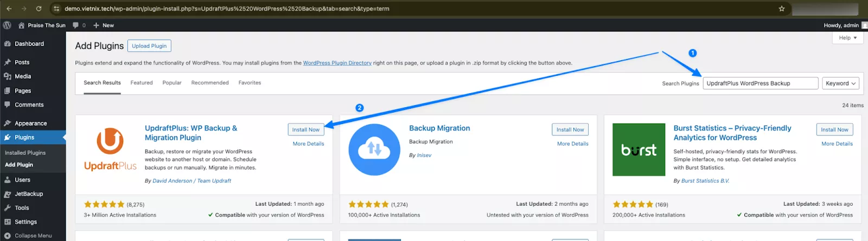Open Burst Statistics plugin title link
This screenshot has width=868, height=241.
pos(732,133)
